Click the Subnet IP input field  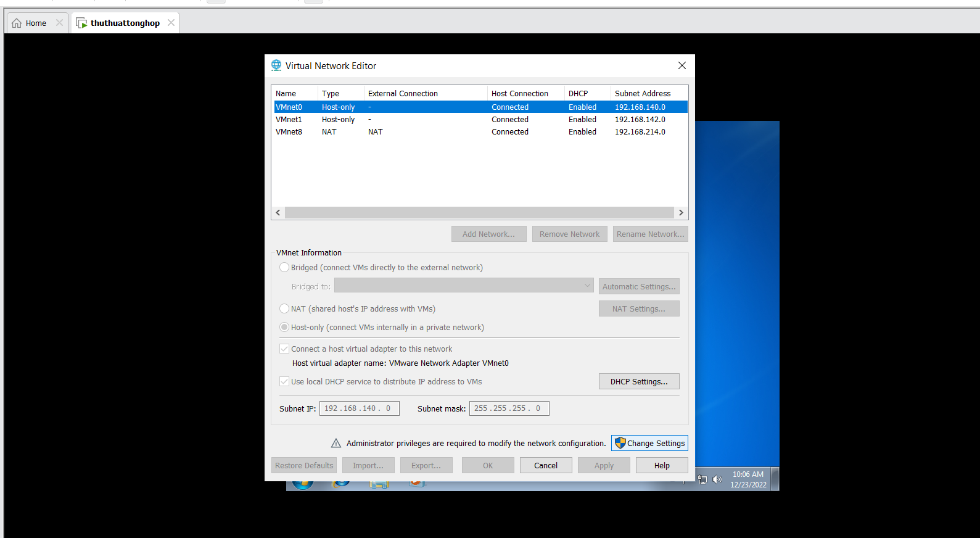[x=359, y=408]
